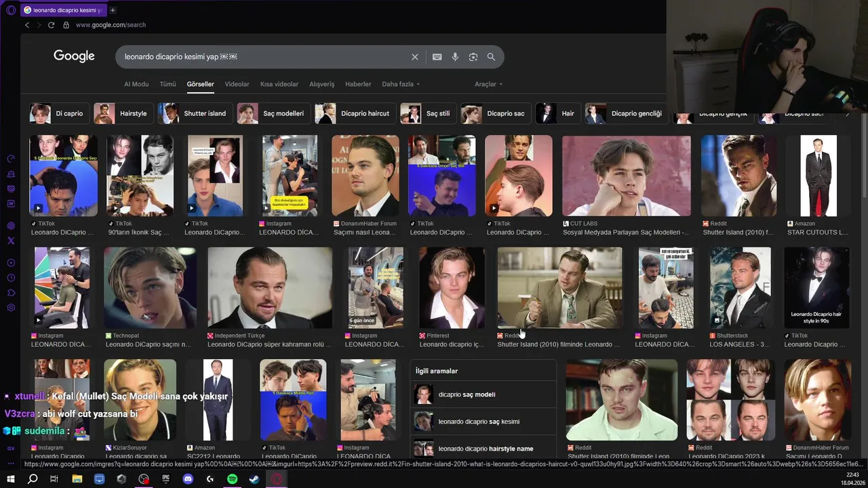Switch to the Haberler tab
The image size is (868, 488).
[358, 84]
